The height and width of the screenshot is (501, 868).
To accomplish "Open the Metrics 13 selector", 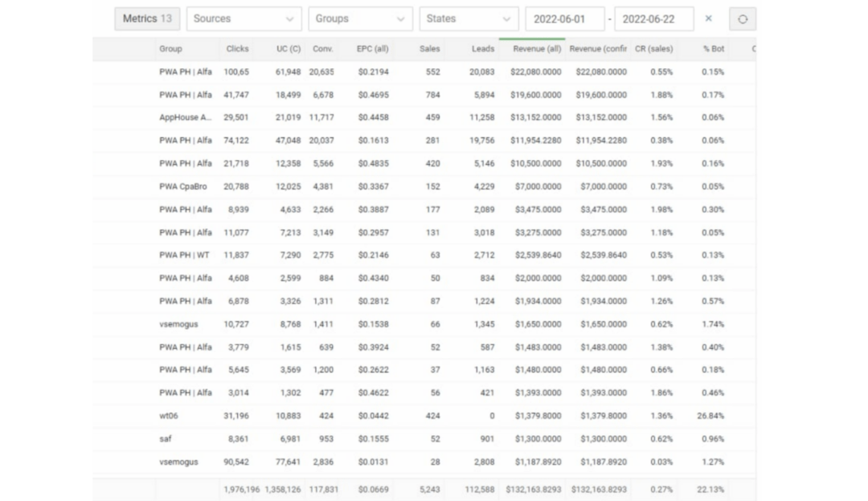I will (x=147, y=18).
